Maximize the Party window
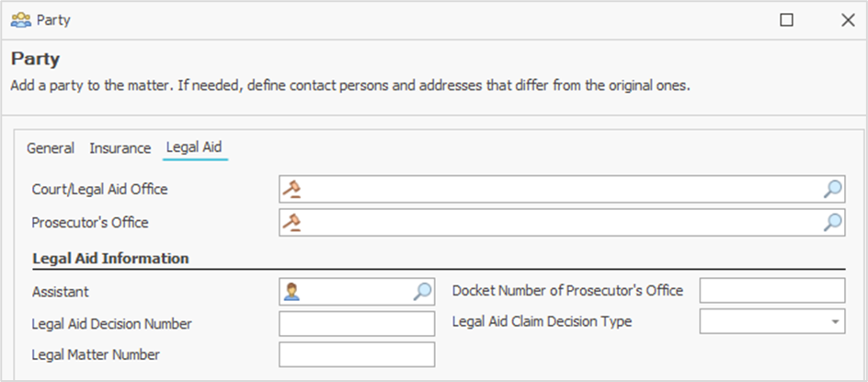This screenshot has height=382, width=868. click(x=786, y=19)
